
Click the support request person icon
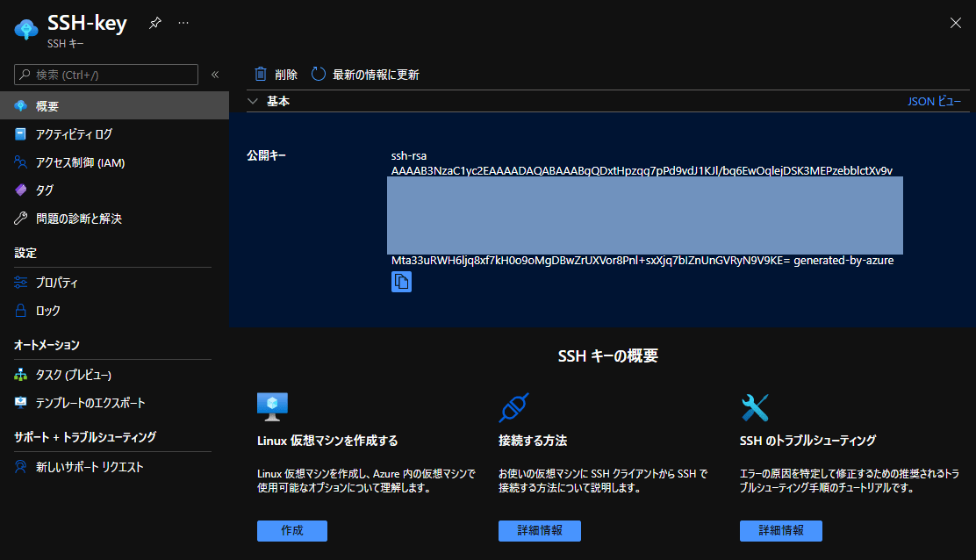(x=20, y=467)
